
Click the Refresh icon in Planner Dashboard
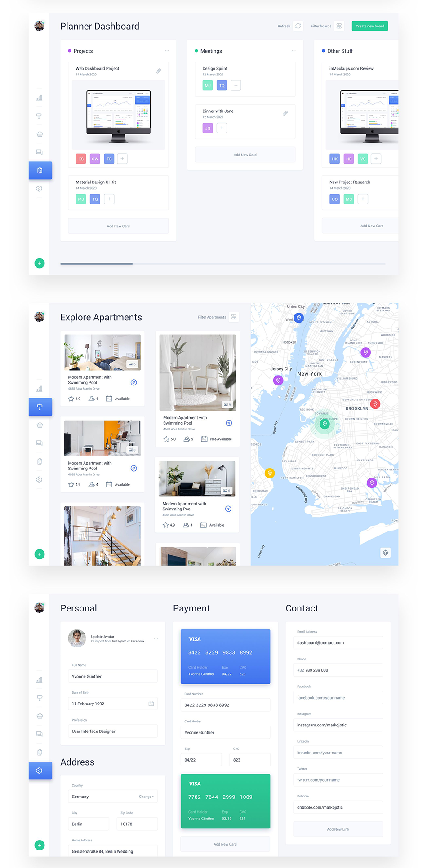(x=298, y=26)
